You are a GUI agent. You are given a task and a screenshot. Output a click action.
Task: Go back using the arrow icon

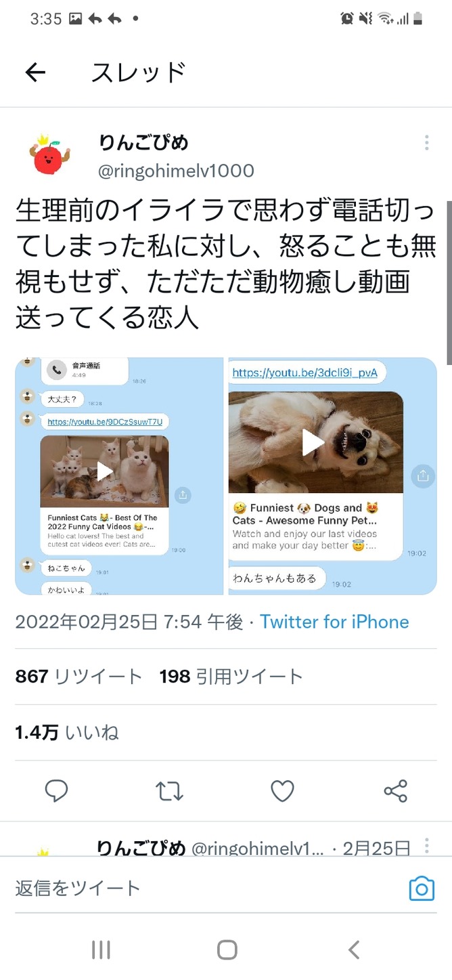click(x=35, y=72)
